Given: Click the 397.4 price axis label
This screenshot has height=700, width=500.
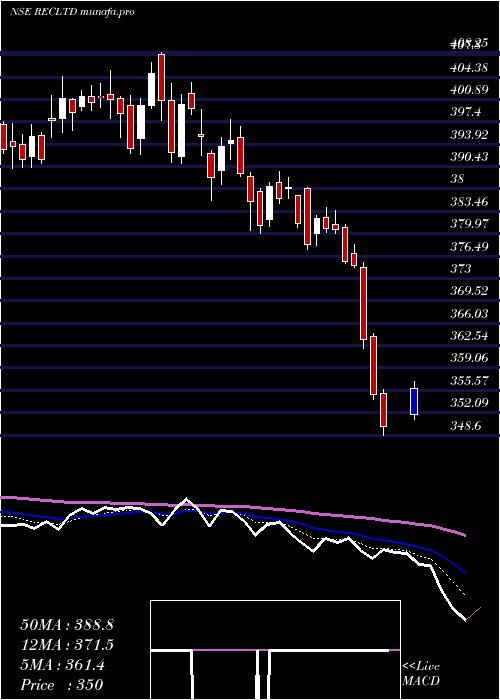Looking at the screenshot, I should (x=466, y=112).
